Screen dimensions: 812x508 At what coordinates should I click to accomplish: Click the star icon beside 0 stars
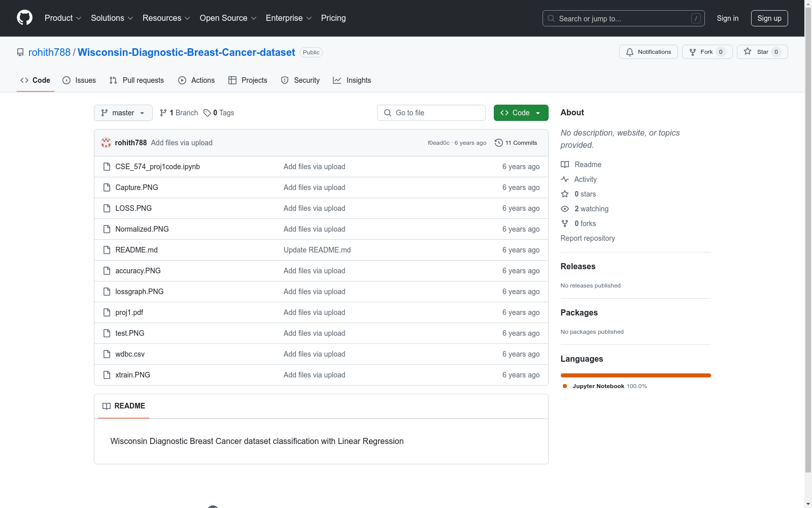tap(565, 194)
